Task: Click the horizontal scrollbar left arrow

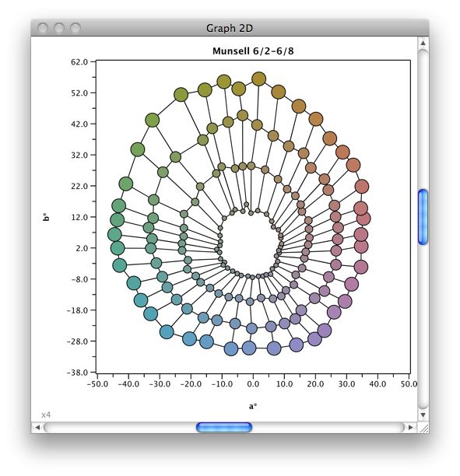Action: [37, 428]
